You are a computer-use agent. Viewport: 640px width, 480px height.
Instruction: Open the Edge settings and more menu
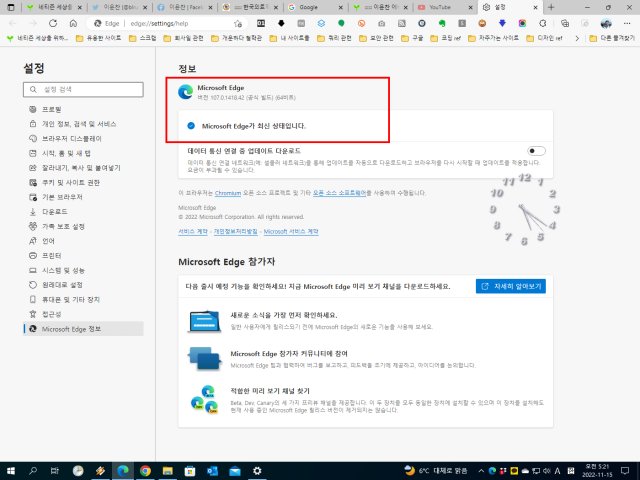[x=627, y=23]
